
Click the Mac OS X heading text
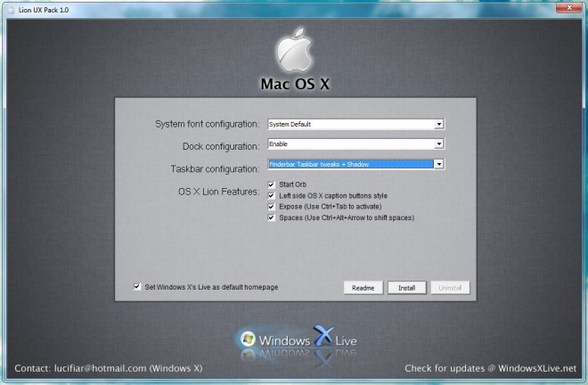295,84
